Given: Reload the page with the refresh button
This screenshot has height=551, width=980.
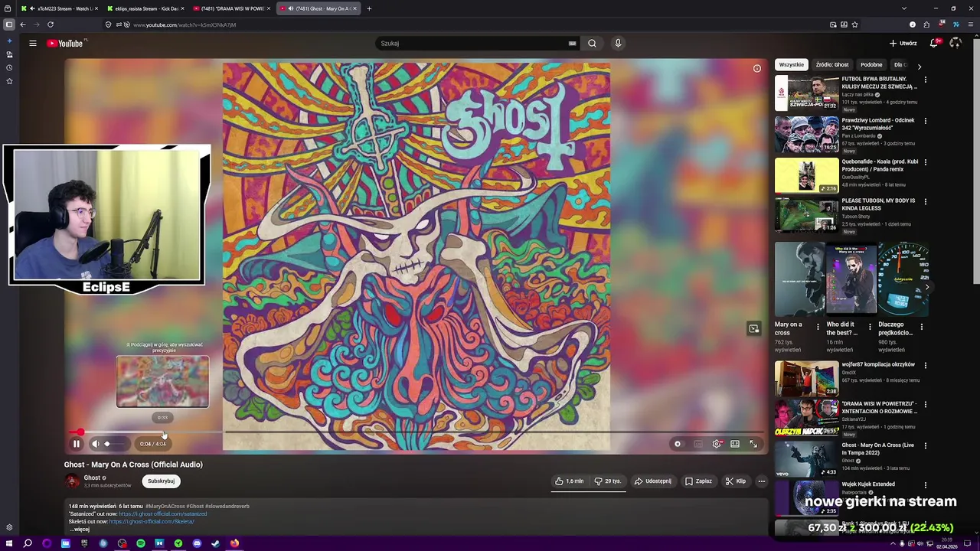Looking at the screenshot, I should click(x=51, y=24).
